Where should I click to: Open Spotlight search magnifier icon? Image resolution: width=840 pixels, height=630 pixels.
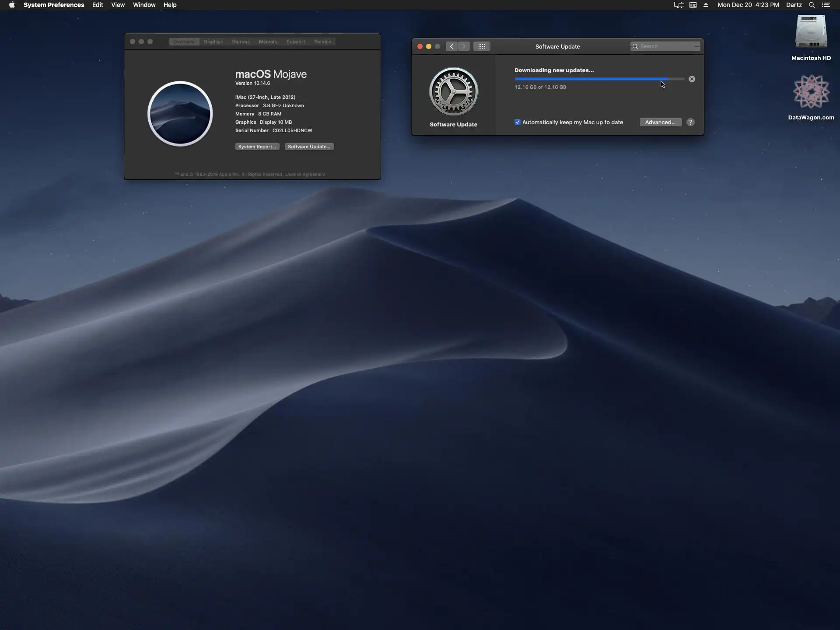812,5
